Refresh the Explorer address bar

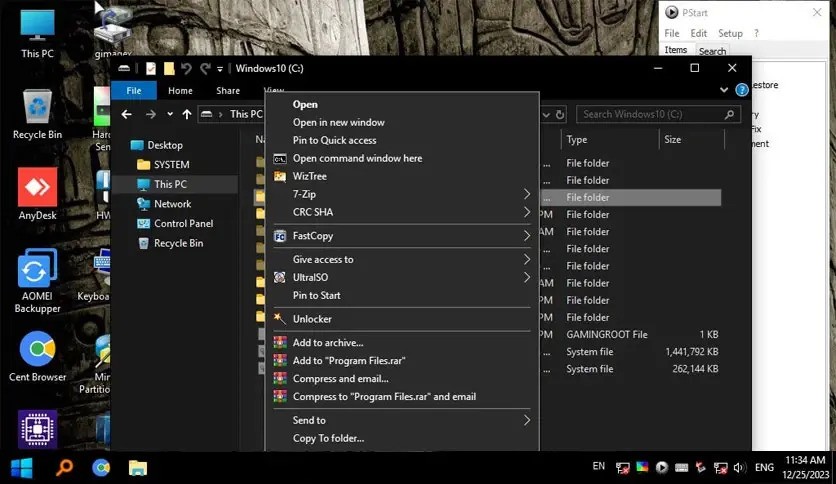pos(560,115)
